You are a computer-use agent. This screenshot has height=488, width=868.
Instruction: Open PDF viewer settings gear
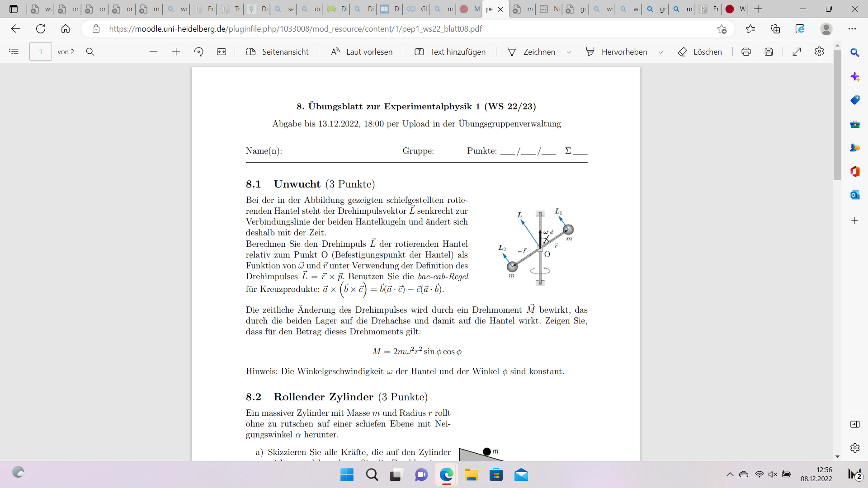(x=820, y=52)
